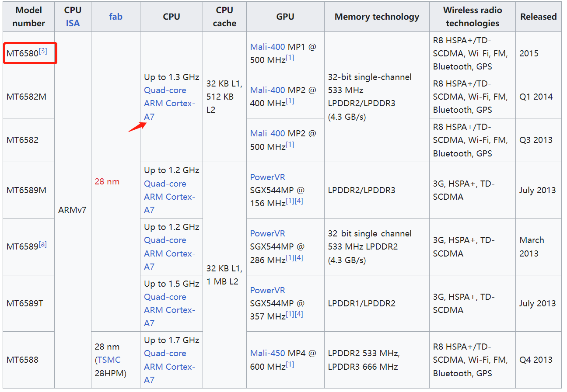The width and height of the screenshot is (567, 392).
Task: Click Up to 1.7 GHz text
Action: 171,340
